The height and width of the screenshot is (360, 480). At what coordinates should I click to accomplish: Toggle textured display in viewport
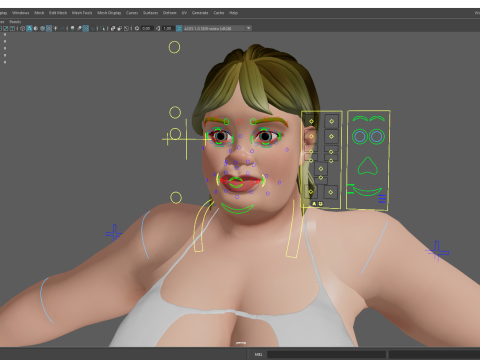pos(49,28)
